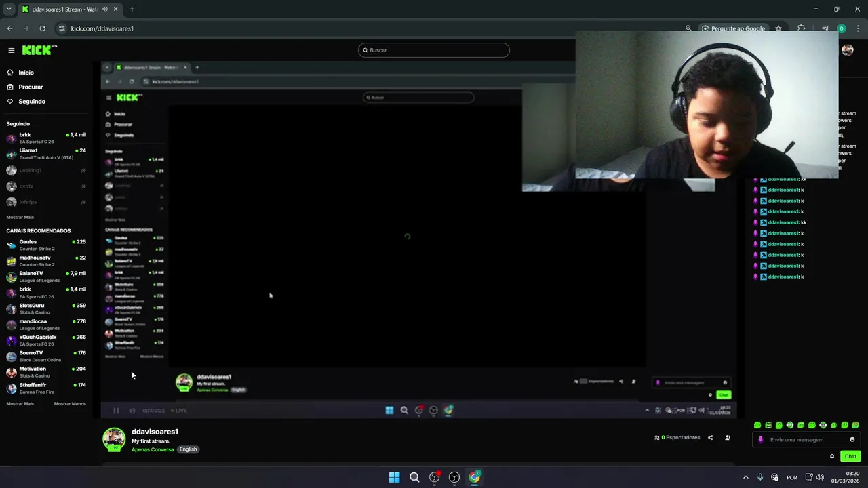Mute the stream volume icon
The width and height of the screenshot is (868, 488).
[132, 411]
